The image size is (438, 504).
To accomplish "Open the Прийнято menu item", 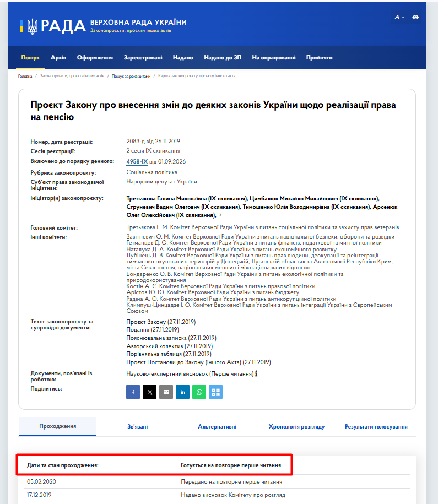I will click(x=320, y=57).
